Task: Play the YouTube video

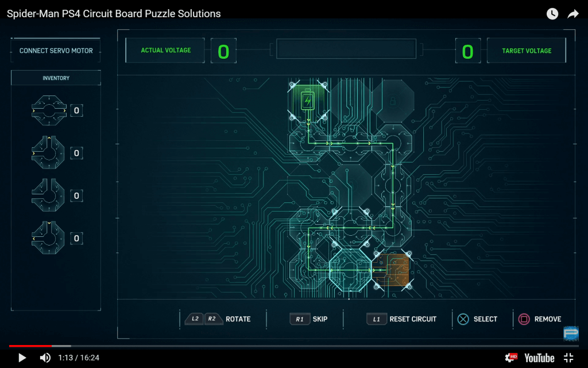Action: point(22,358)
